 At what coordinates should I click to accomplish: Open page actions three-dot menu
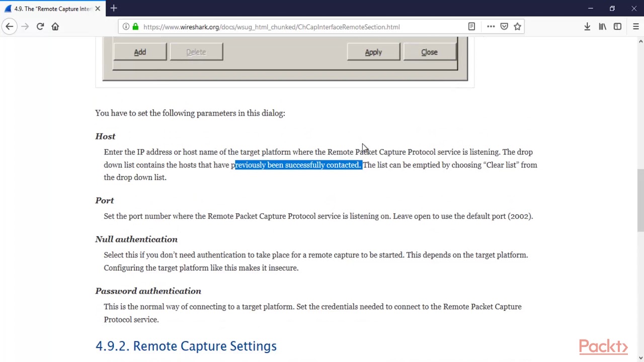[x=491, y=27]
